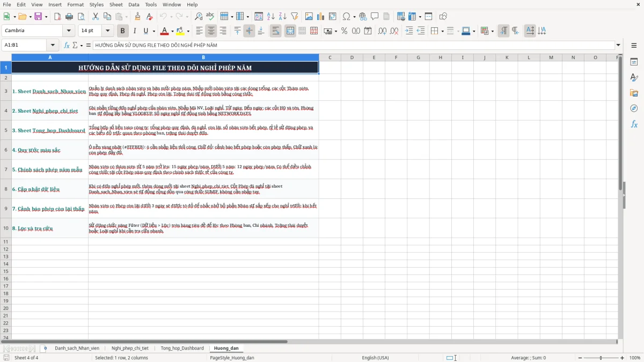Cut selection with scissors icon
This screenshot has width=644, height=362.
coord(96,17)
